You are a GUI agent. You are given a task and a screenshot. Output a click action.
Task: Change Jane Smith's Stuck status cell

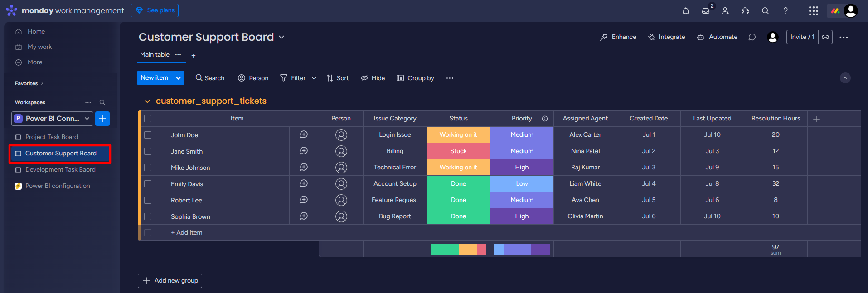[x=458, y=151]
